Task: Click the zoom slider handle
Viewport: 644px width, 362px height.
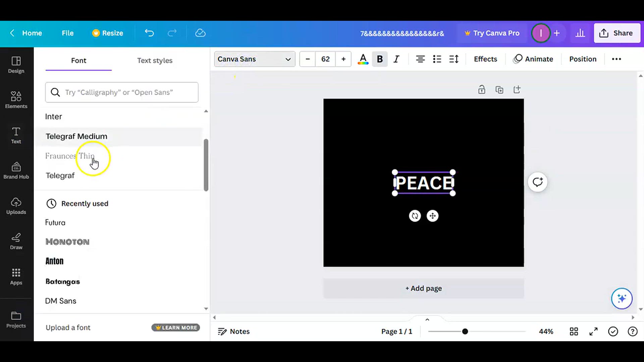Action: pyautogui.click(x=465, y=331)
